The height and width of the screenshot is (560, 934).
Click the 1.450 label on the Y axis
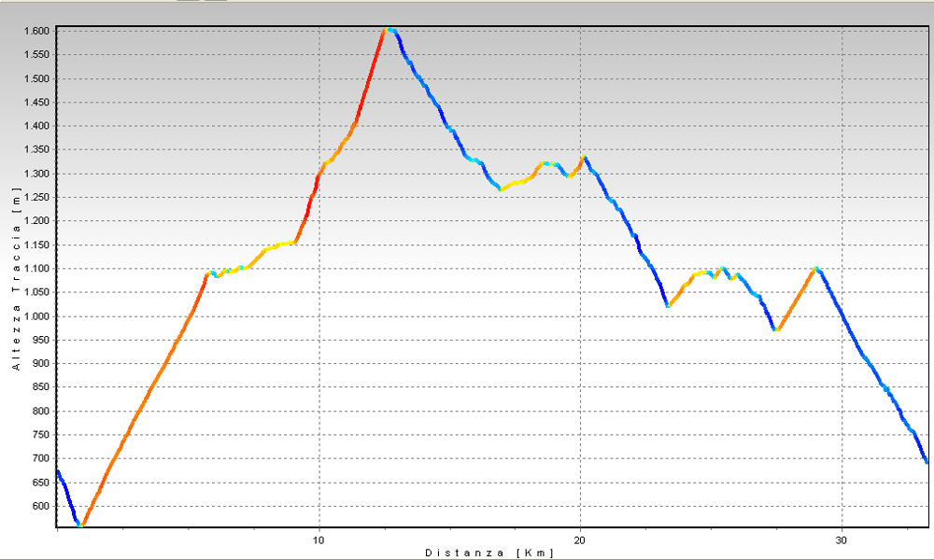(39, 103)
